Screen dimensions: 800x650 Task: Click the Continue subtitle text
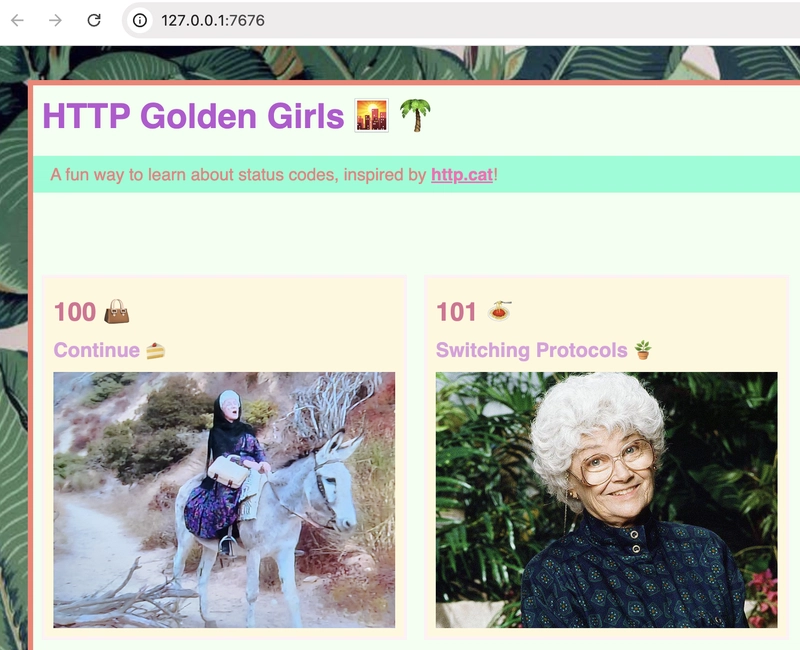[96, 351]
